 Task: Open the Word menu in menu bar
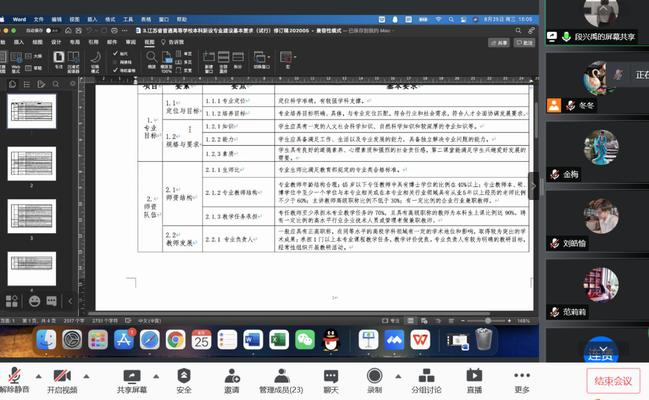click(x=20, y=6)
